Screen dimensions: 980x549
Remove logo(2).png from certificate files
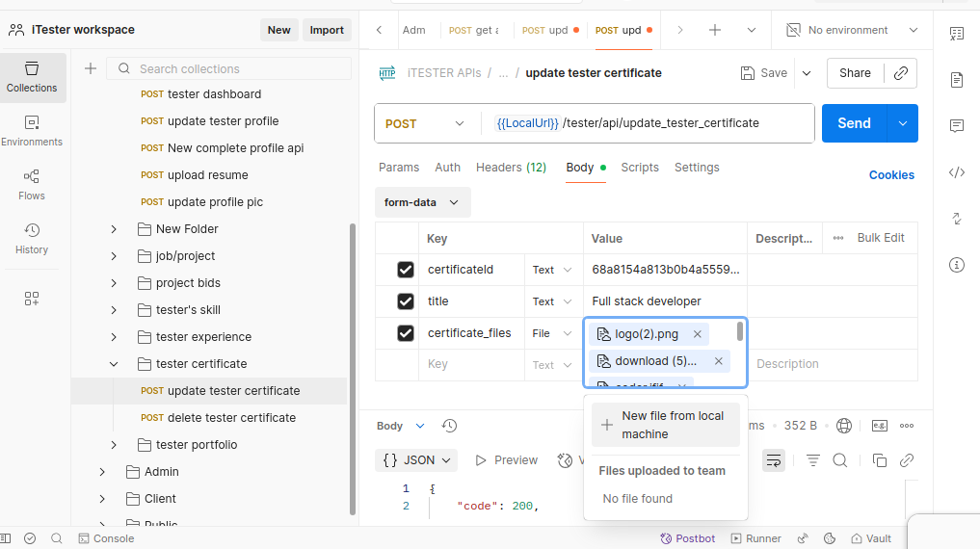pos(698,334)
